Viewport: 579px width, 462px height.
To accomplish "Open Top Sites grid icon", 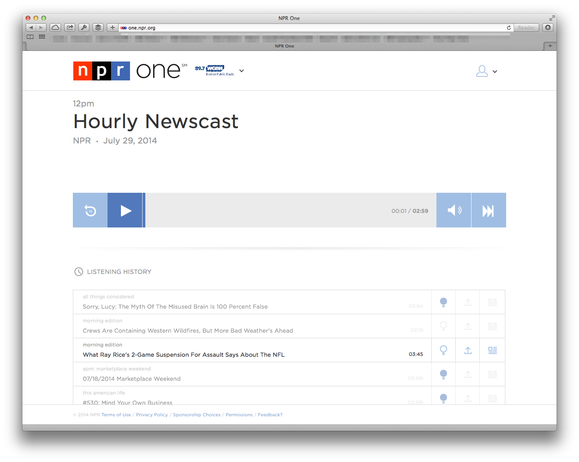I will point(42,37).
